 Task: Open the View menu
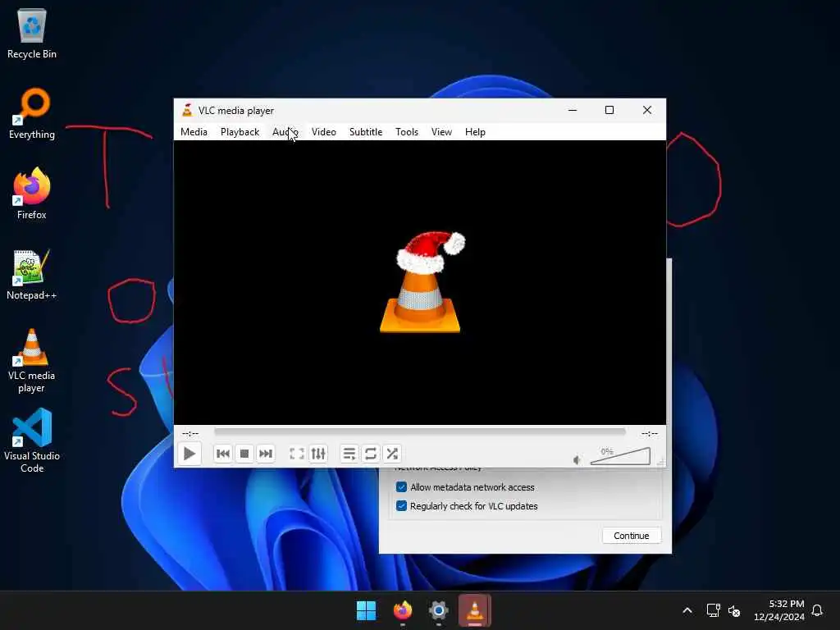[441, 132]
